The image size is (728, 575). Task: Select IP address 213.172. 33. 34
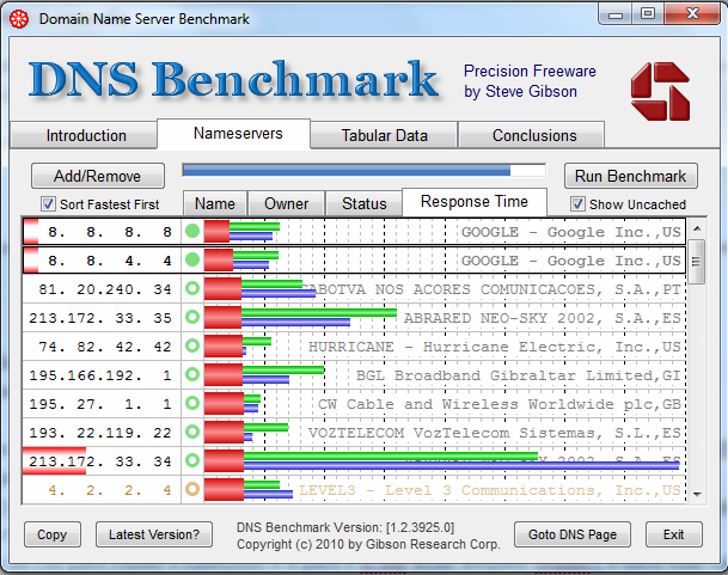pyautogui.click(x=100, y=462)
